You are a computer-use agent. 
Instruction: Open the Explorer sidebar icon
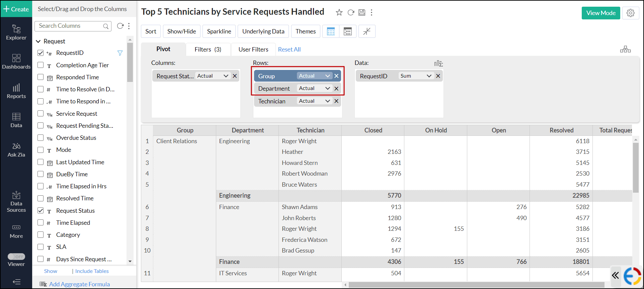click(16, 32)
